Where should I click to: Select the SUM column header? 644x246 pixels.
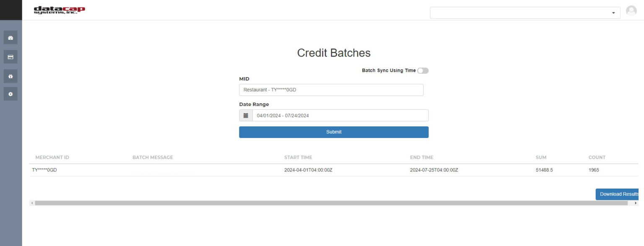pyautogui.click(x=540, y=157)
